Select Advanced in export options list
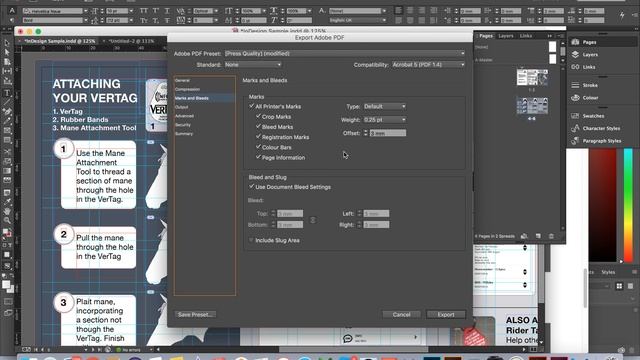Image resolution: width=640 pixels, height=360 pixels. click(184, 116)
